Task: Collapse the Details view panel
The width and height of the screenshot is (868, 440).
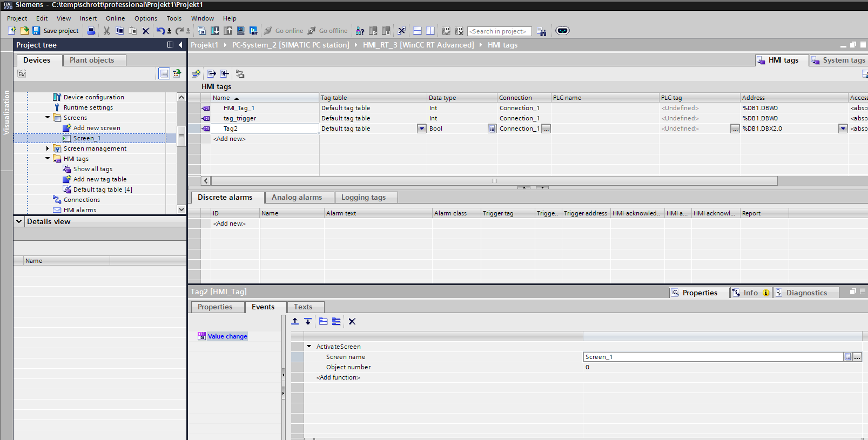Action: pyautogui.click(x=19, y=221)
